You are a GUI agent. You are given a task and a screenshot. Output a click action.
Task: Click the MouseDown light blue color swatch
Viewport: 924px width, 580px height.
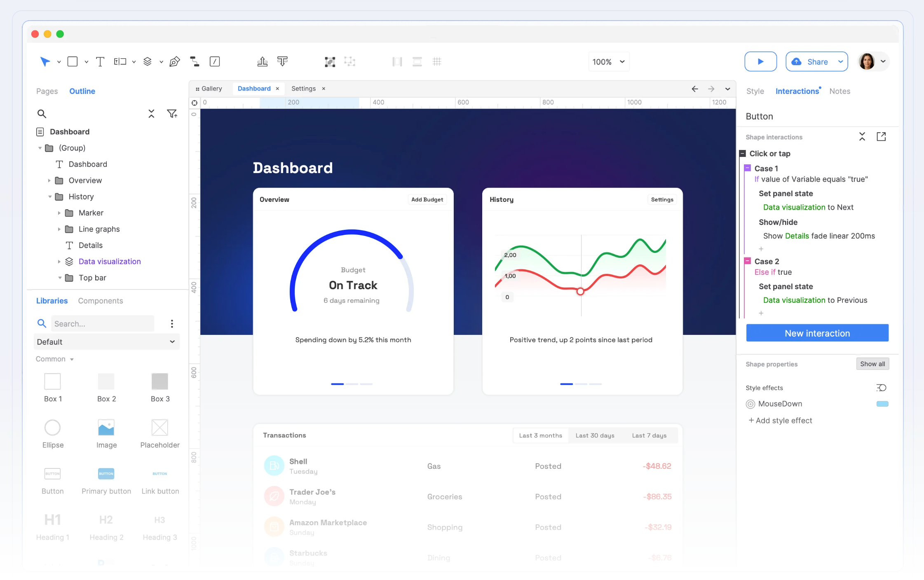[882, 404]
